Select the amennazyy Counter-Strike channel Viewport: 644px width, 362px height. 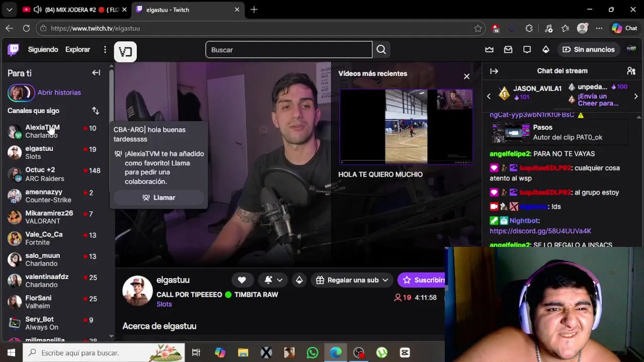[x=54, y=196]
